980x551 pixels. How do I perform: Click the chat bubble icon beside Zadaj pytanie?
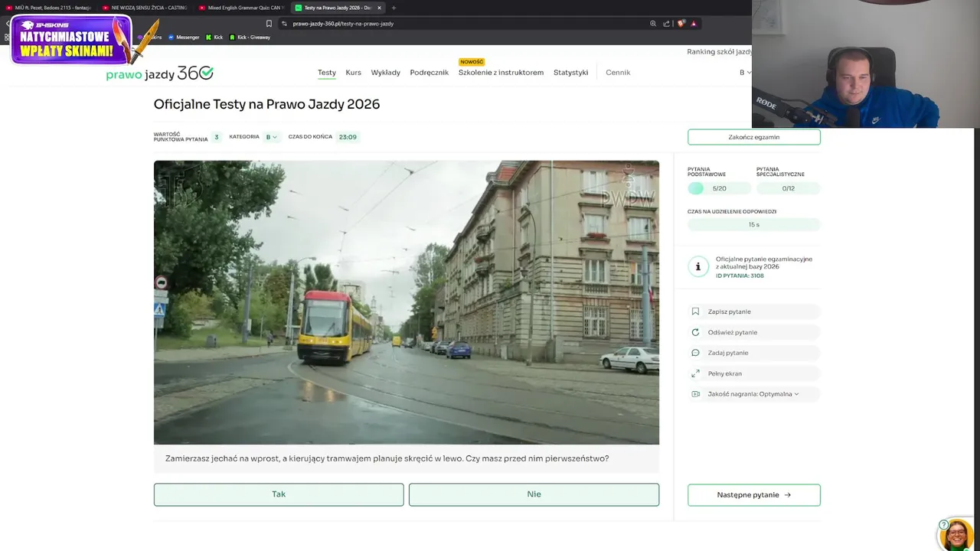695,353
